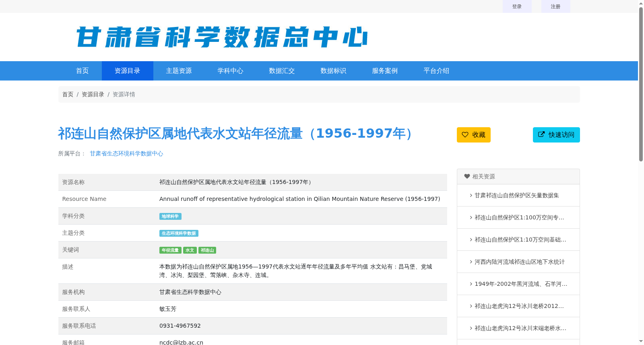Open related resource 祁连山老虎沟12号冰川老桥2012
Screen dimensions: 644x345
pos(519,306)
